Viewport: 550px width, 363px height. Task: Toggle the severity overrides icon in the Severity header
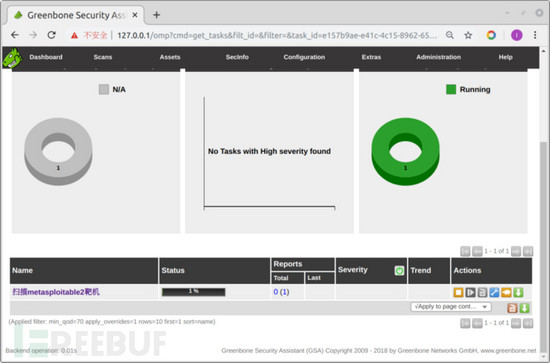399,270
